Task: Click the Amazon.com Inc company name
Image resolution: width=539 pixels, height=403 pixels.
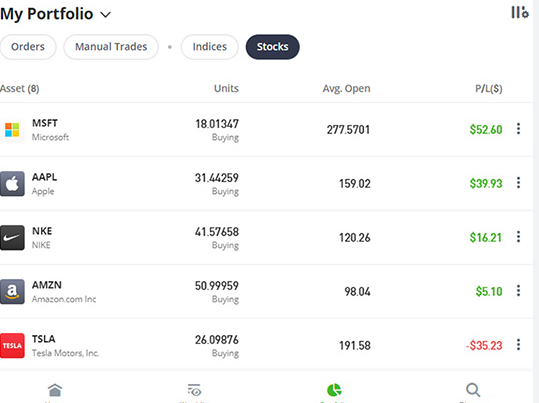Action: (64, 299)
